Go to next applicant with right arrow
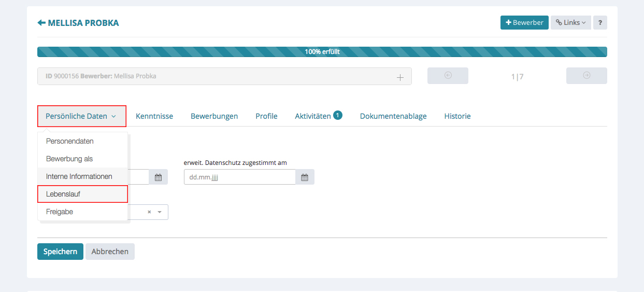This screenshot has width=644, height=292. 586,76
